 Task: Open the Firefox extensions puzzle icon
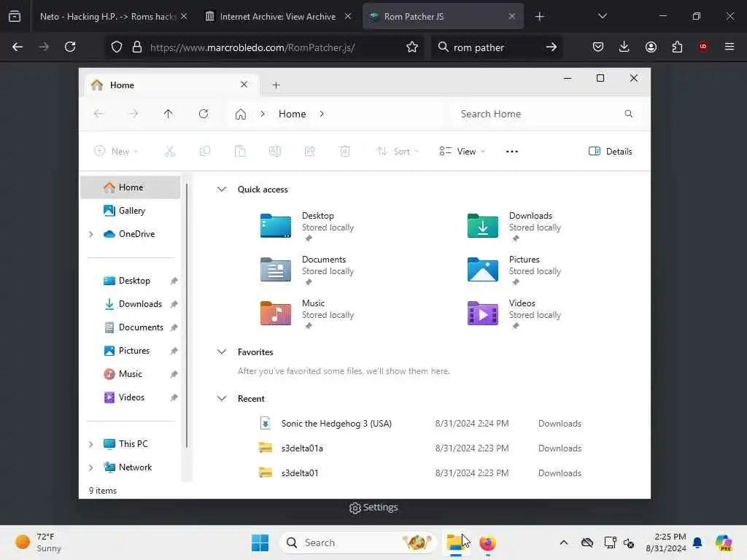[x=677, y=47]
